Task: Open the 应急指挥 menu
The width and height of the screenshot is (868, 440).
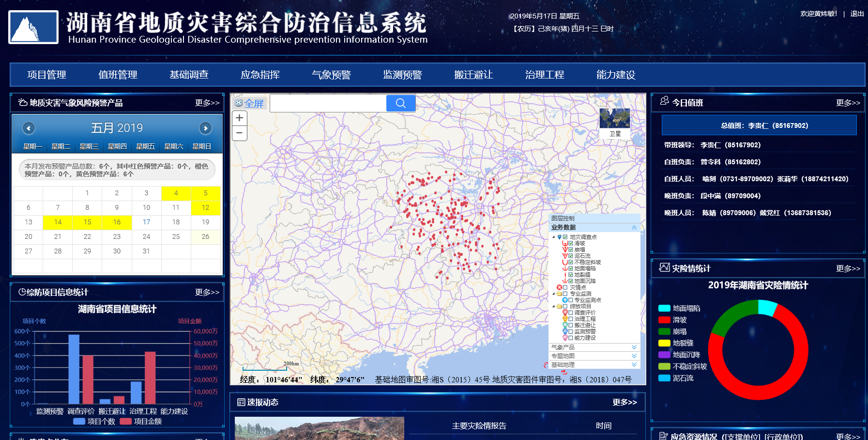Action: [x=260, y=75]
